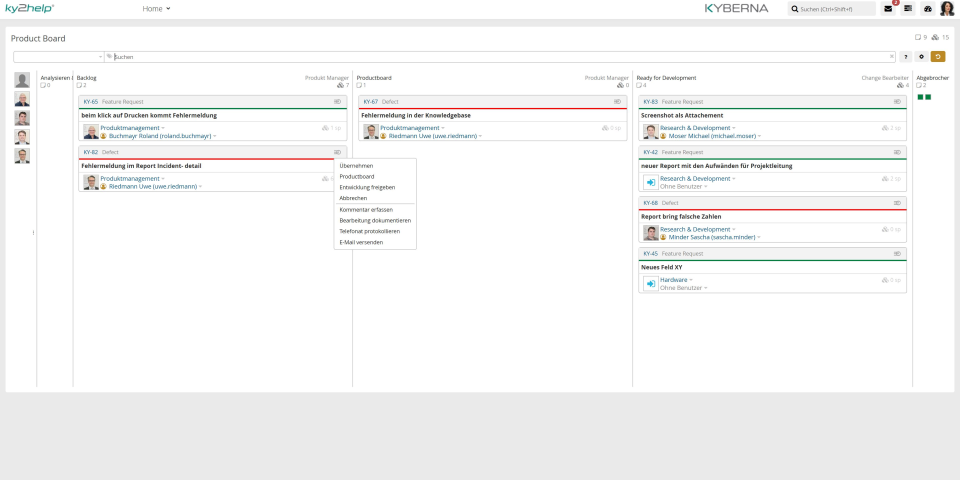
Task: Expand Research & Development dropdown on card KY-83
Action: pos(734,128)
